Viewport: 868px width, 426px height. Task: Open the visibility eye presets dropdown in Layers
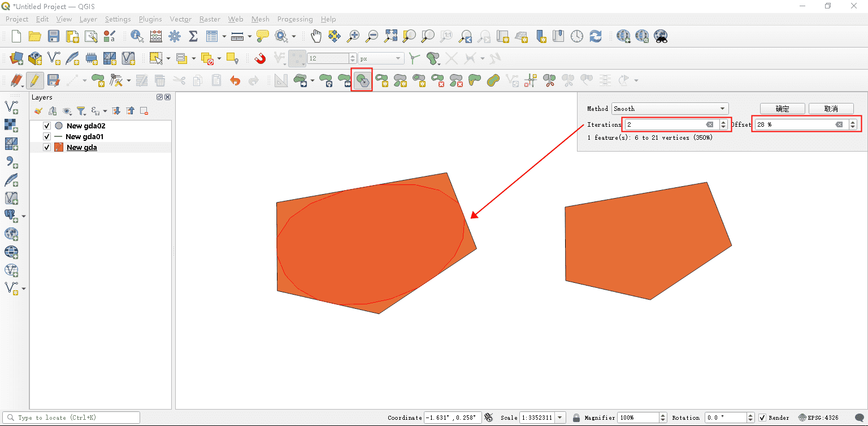[68, 111]
